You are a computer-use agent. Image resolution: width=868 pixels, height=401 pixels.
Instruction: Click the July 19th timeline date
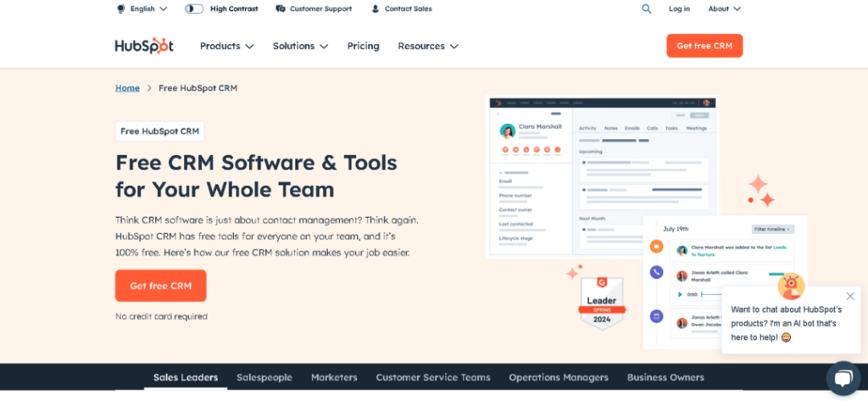(676, 229)
